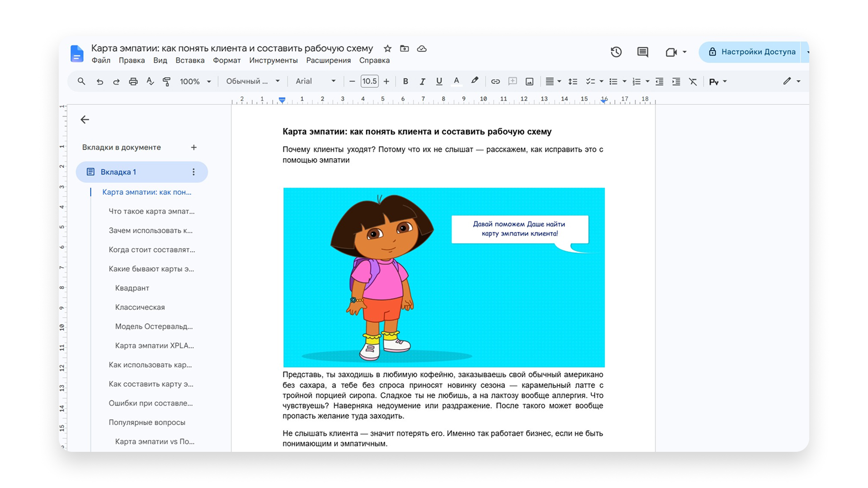Open line and paragraph spacing
The image size is (868, 488).
(573, 81)
